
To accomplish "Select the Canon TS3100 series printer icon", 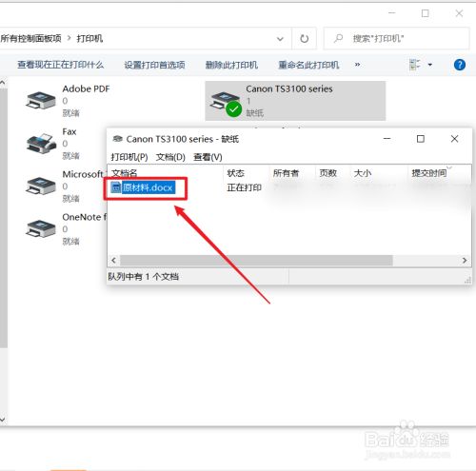I will click(226, 104).
